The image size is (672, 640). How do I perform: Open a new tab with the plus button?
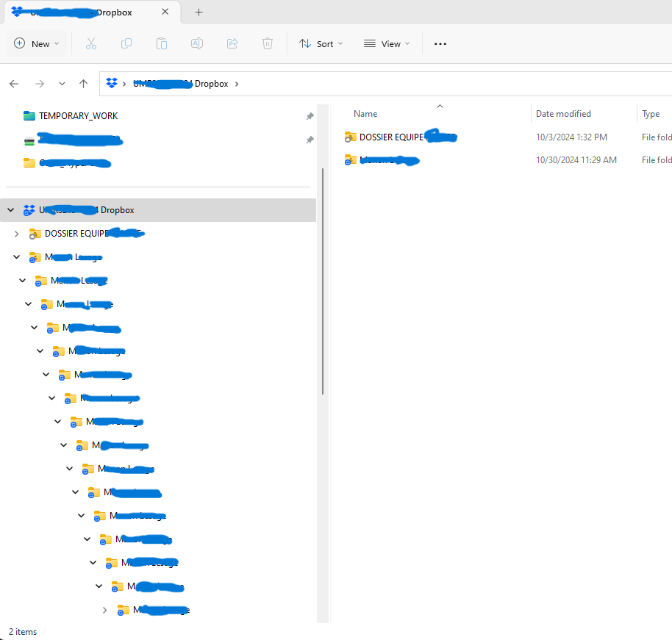click(199, 12)
